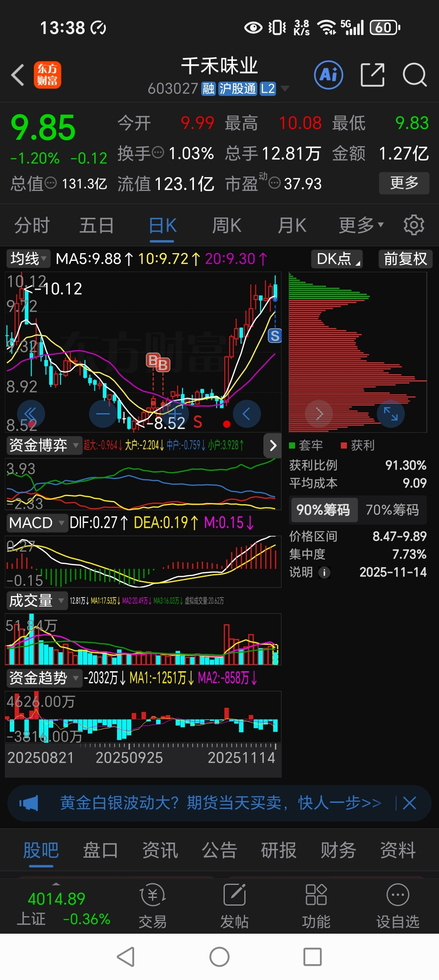Expand chip distribution to fullscreen
The width and height of the screenshot is (439, 980).
pos(391,414)
